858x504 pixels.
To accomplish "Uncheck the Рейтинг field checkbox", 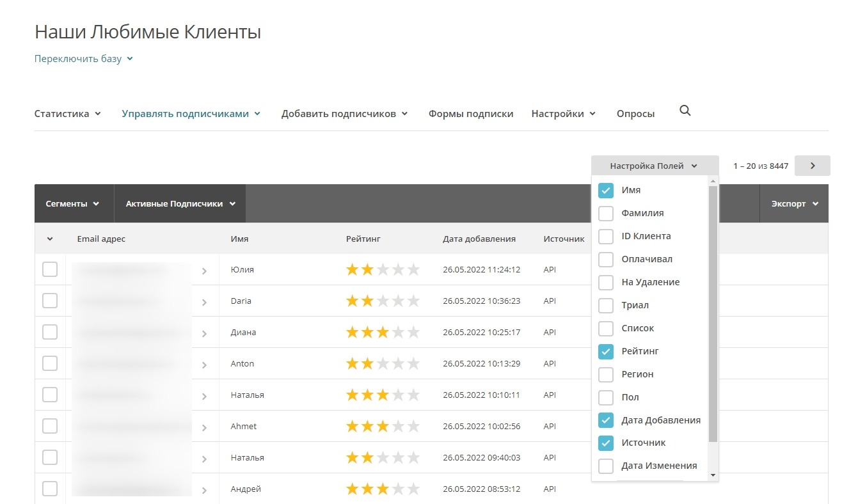I will 605,351.
